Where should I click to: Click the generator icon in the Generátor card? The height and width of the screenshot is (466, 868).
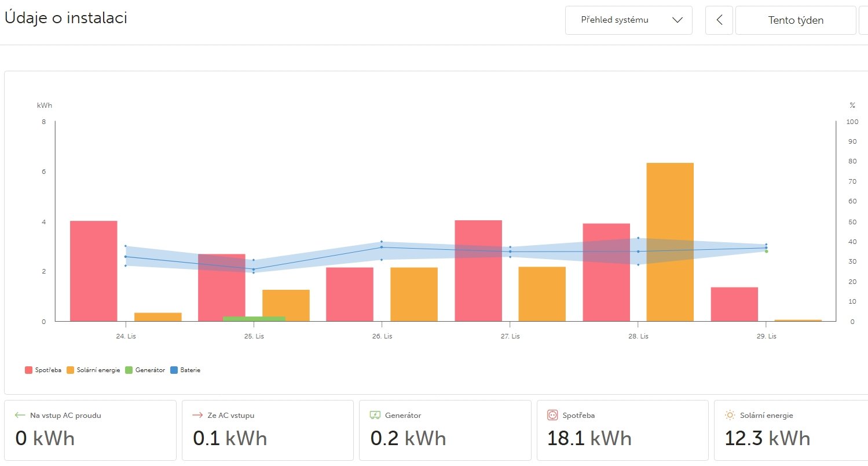coord(375,415)
